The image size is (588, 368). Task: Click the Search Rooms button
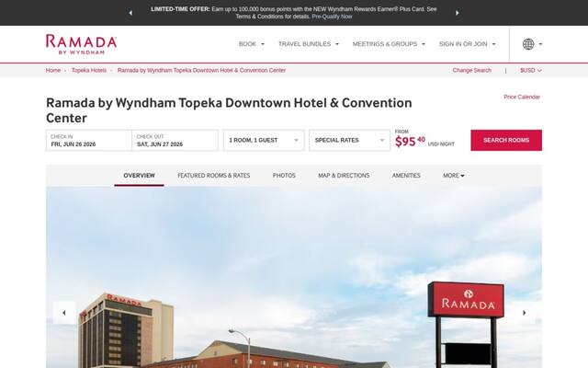[x=506, y=140]
